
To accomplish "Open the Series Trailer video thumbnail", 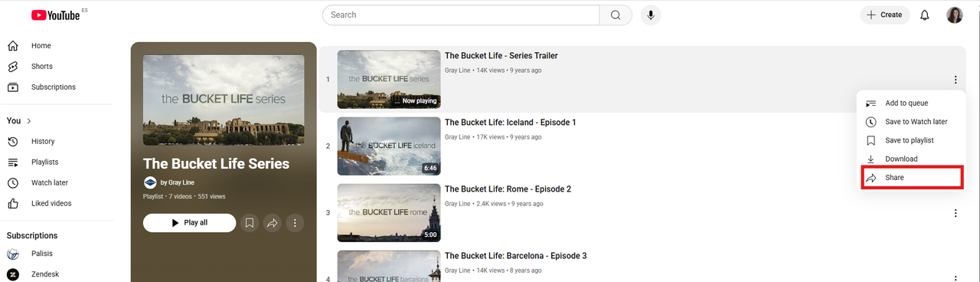I will pos(389,79).
